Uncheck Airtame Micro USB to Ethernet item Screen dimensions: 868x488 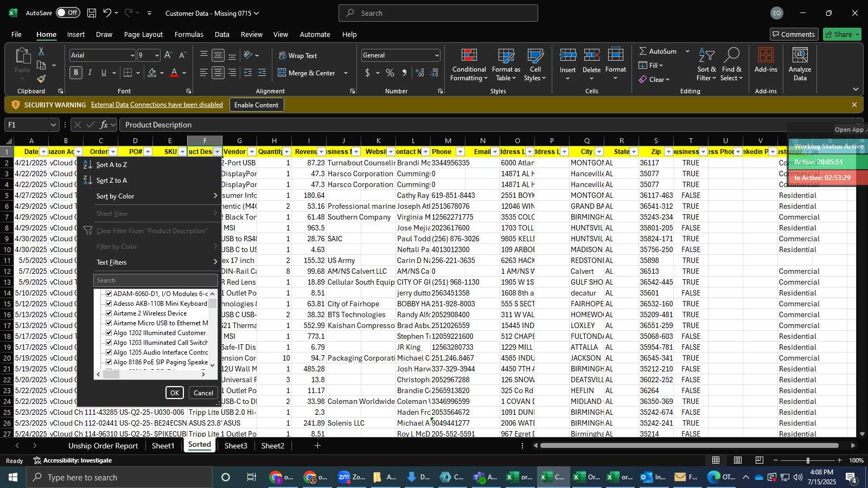tap(108, 323)
